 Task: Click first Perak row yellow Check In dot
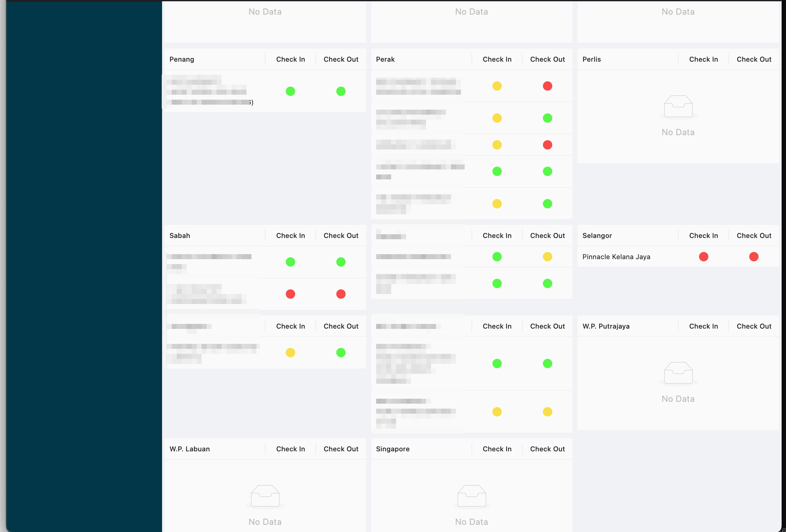coord(497,86)
